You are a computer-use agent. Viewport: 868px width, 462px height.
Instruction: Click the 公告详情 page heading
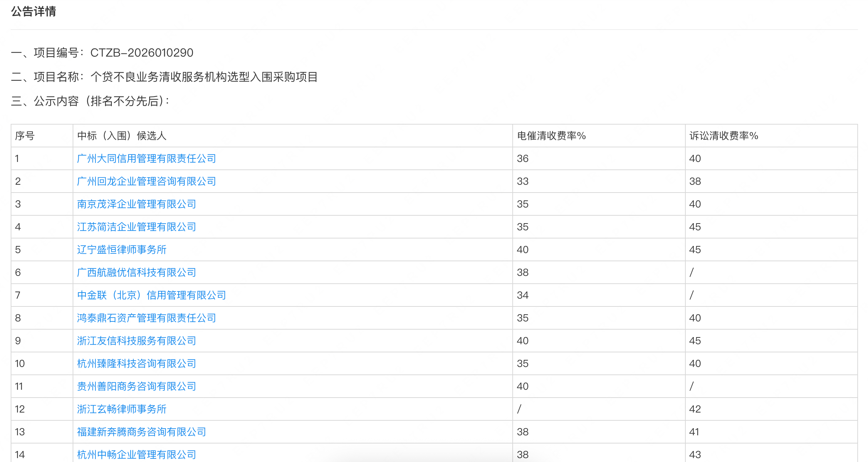[x=33, y=11]
